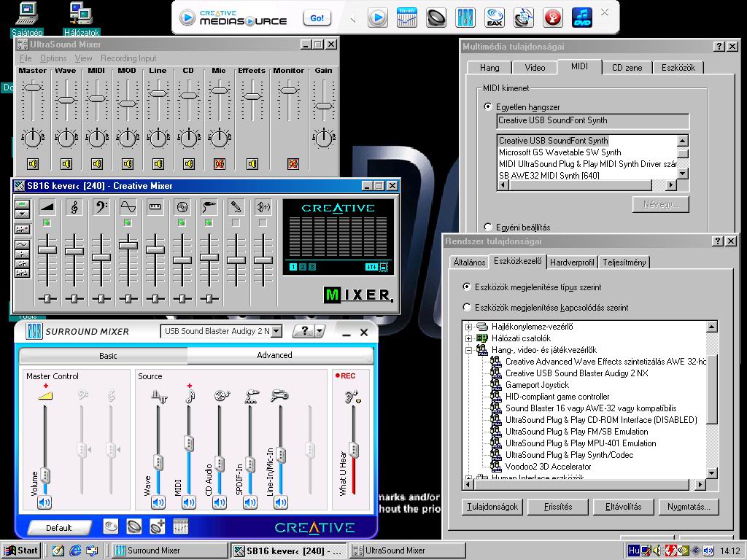The width and height of the screenshot is (747, 560).
Task: Open the mixer sliders icon in MediaSource bar
Action: [465, 18]
